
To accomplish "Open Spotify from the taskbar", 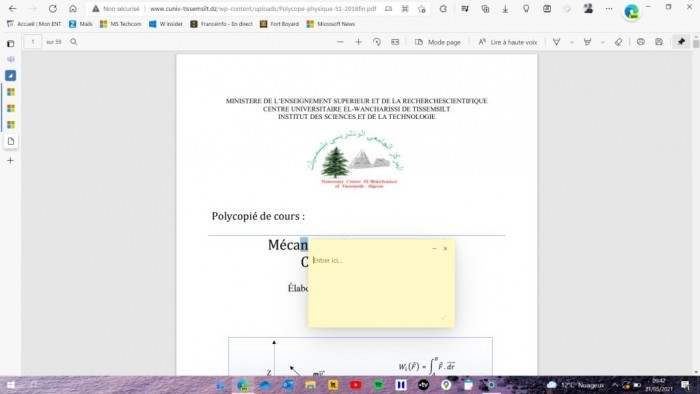I will pyautogui.click(x=378, y=385).
